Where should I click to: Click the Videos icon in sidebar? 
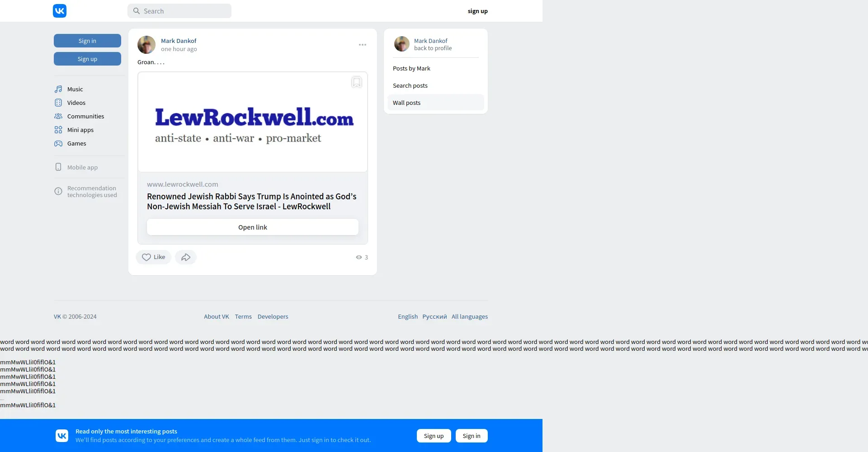click(x=58, y=103)
